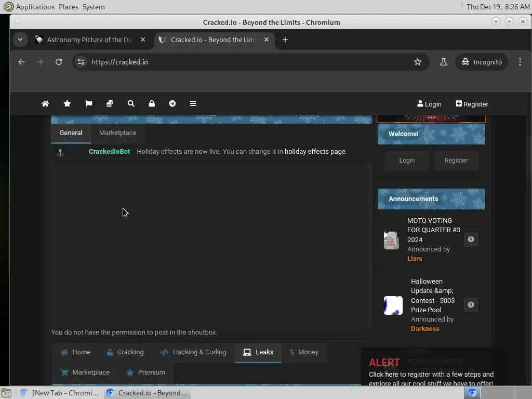
Task: Click Register in the top navbar
Action: click(472, 104)
